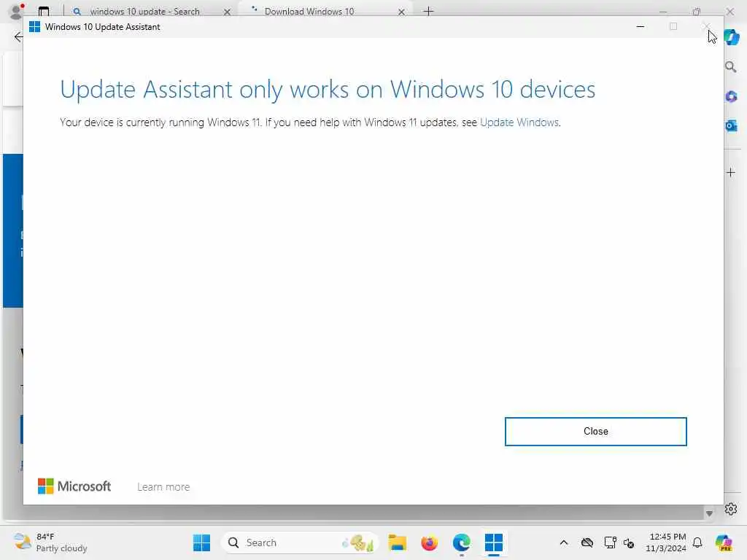Add a sidebar app with plus icon
Viewport: 747px width, 560px height.
tap(731, 172)
